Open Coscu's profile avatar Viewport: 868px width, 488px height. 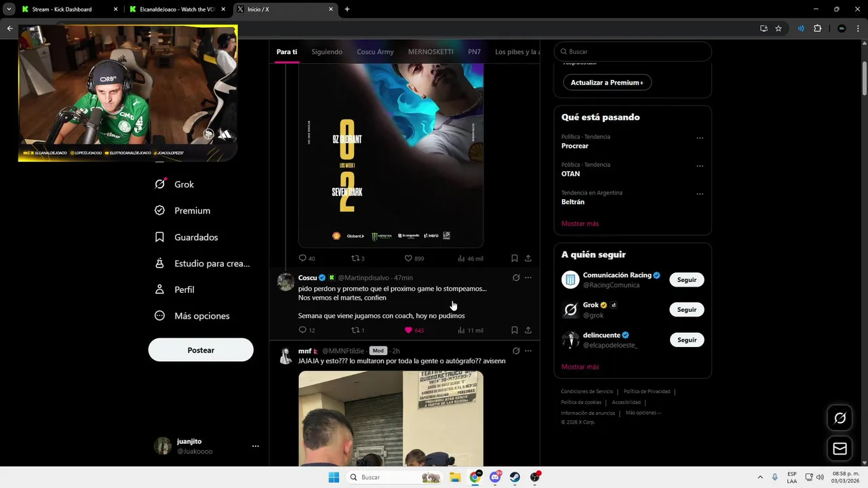pyautogui.click(x=285, y=282)
